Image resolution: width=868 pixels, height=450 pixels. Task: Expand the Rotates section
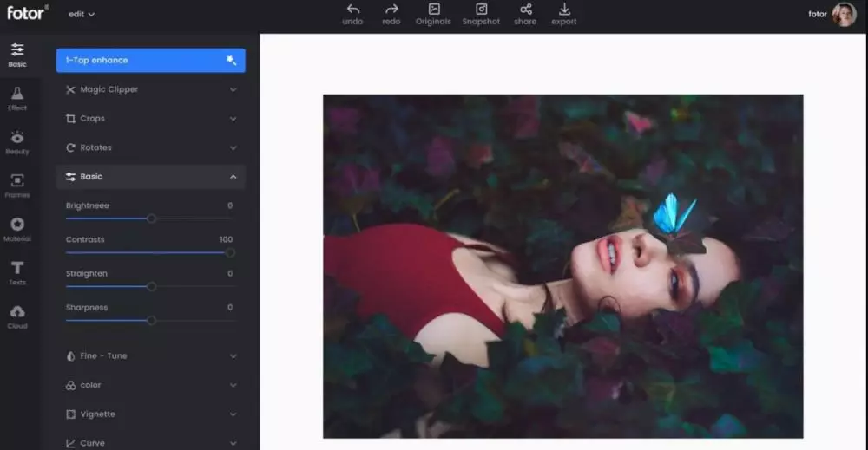233,147
